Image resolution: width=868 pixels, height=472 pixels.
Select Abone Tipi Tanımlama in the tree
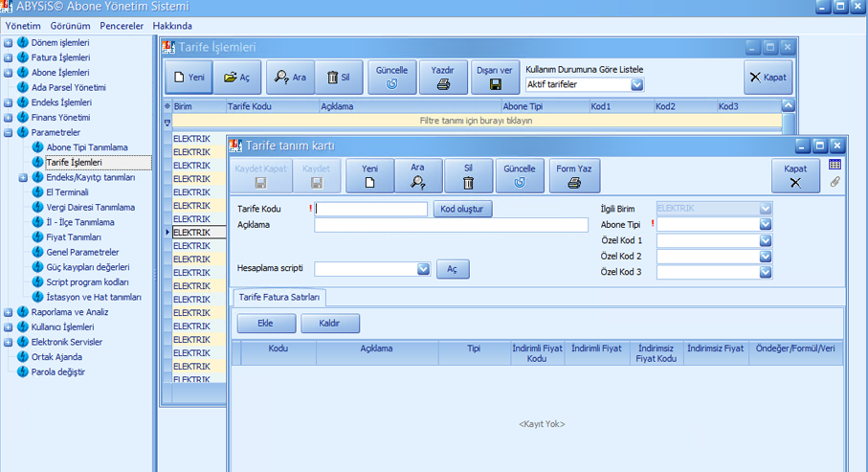87,147
